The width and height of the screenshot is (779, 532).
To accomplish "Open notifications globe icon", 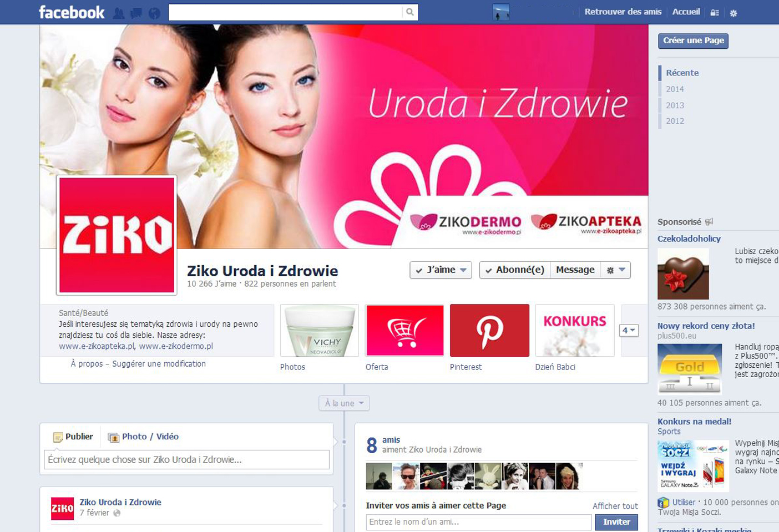I will [154, 13].
